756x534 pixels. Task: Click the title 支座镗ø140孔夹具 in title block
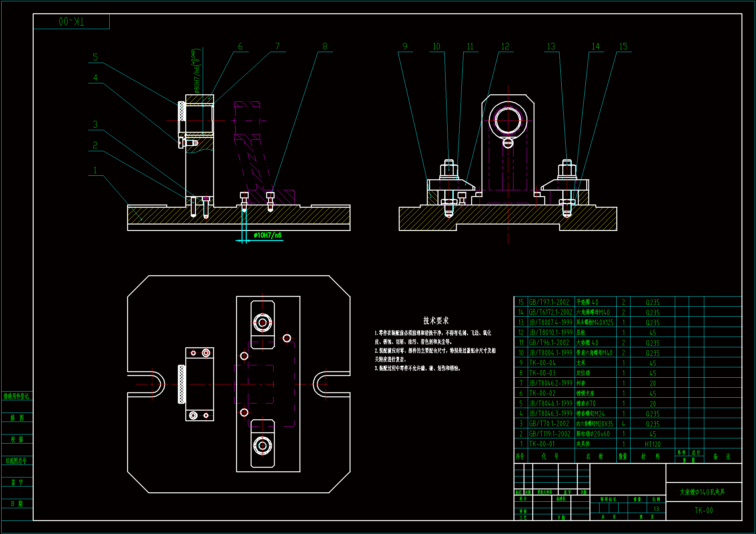pos(702,492)
